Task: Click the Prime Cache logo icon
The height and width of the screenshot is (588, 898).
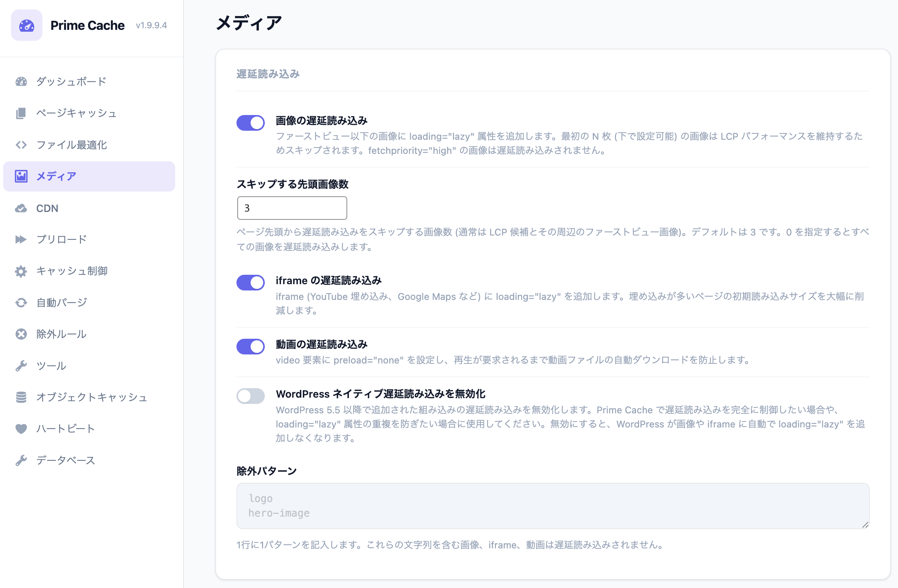Action: point(27,25)
